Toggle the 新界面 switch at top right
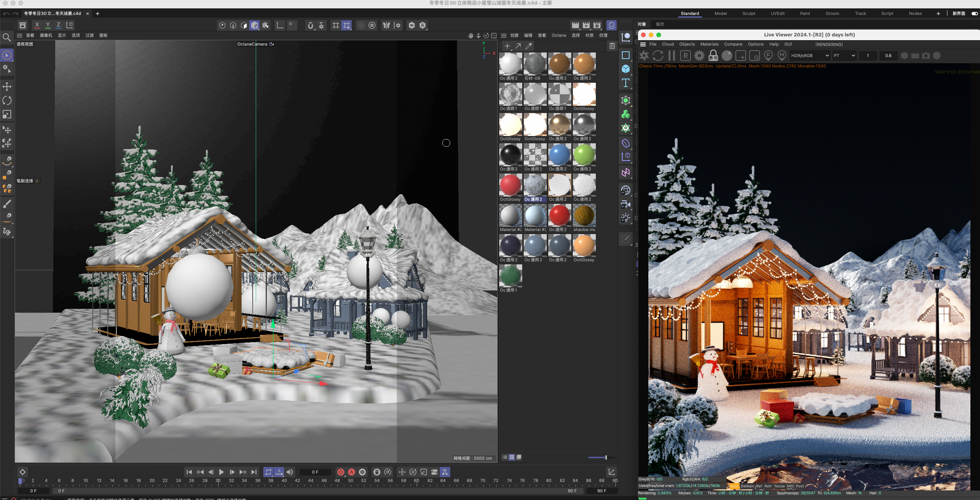This screenshot has height=500, width=980. [x=974, y=13]
